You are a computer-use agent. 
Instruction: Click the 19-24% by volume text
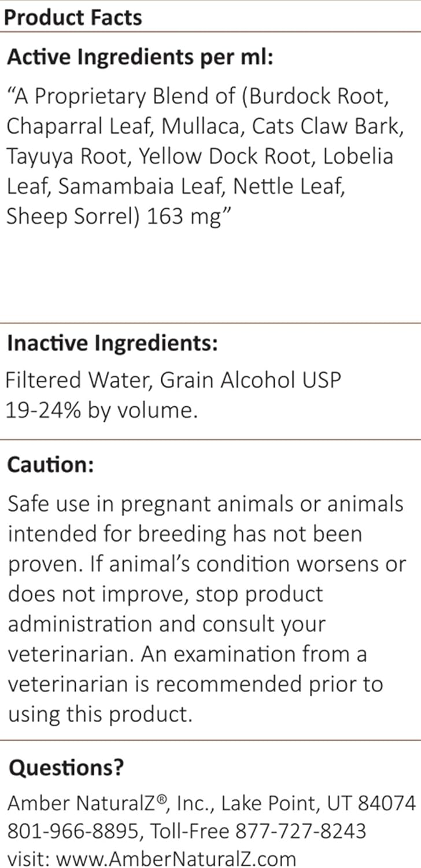coord(102,410)
